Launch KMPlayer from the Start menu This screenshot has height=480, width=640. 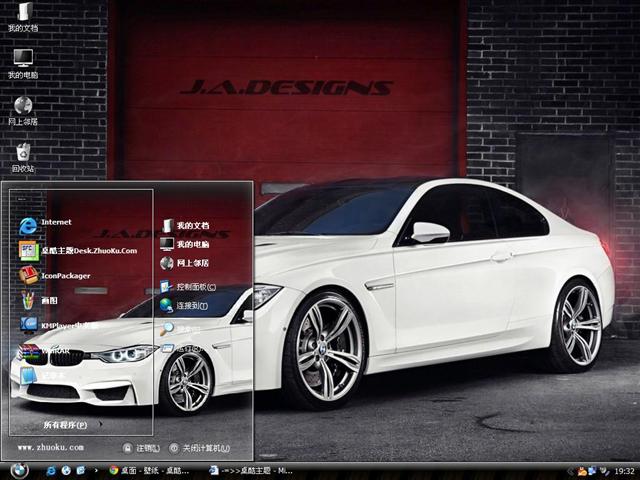68,325
